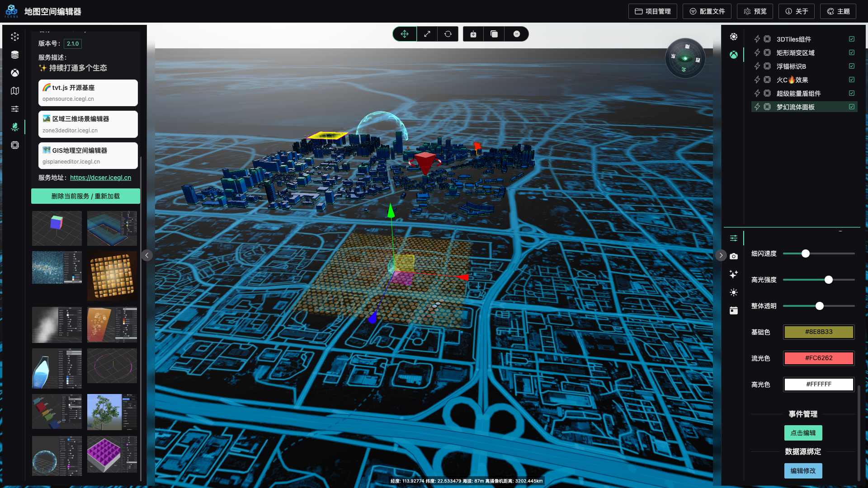Open the 项目管理 menu
The height and width of the screenshot is (488, 868).
[x=652, y=11]
